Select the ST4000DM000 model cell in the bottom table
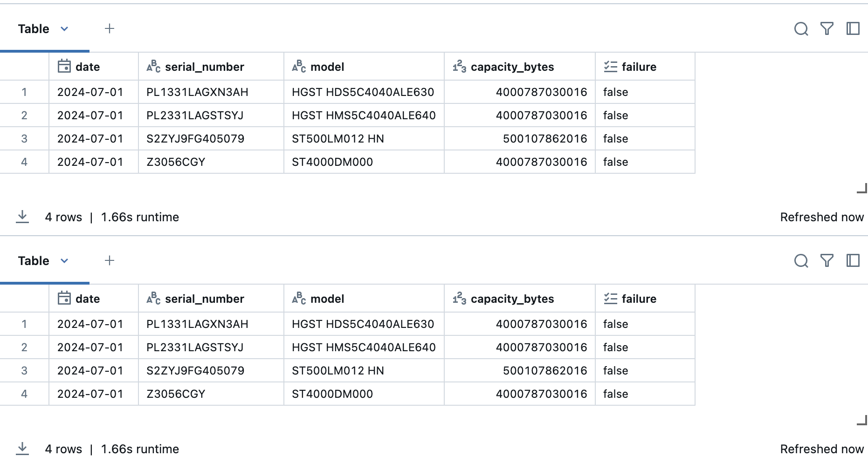The width and height of the screenshot is (868, 463). [x=332, y=394]
